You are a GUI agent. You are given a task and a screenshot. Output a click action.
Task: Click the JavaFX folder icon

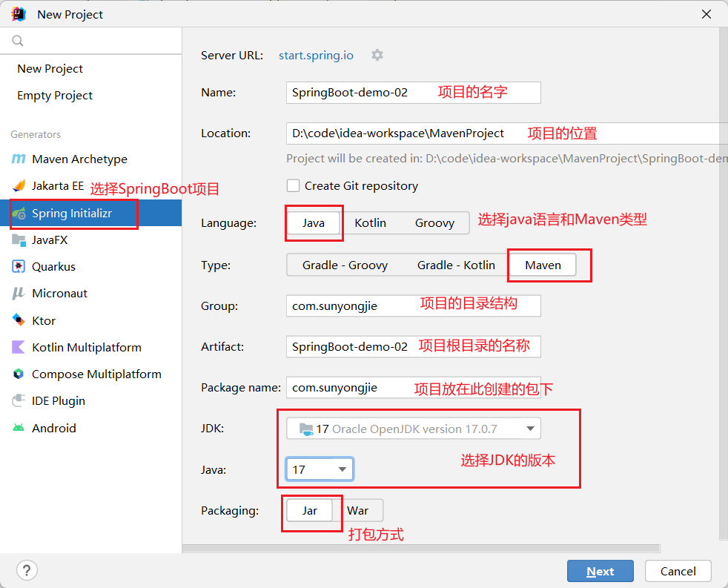point(19,240)
